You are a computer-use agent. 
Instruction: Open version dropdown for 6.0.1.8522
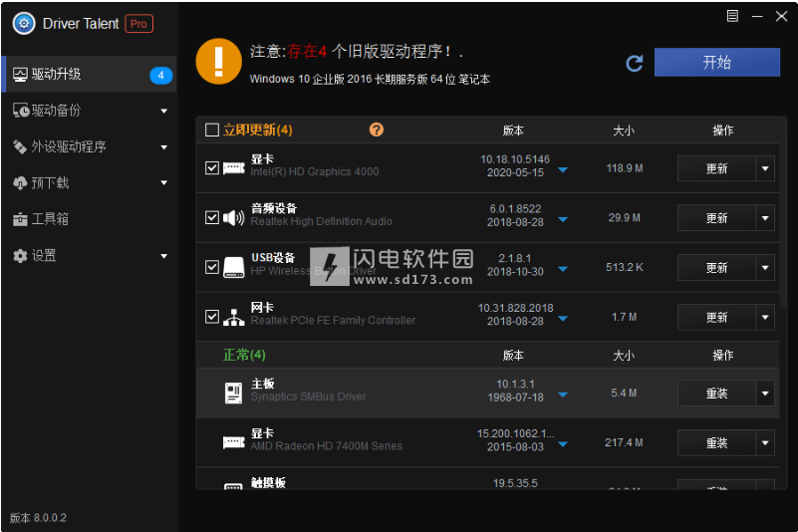(563, 220)
